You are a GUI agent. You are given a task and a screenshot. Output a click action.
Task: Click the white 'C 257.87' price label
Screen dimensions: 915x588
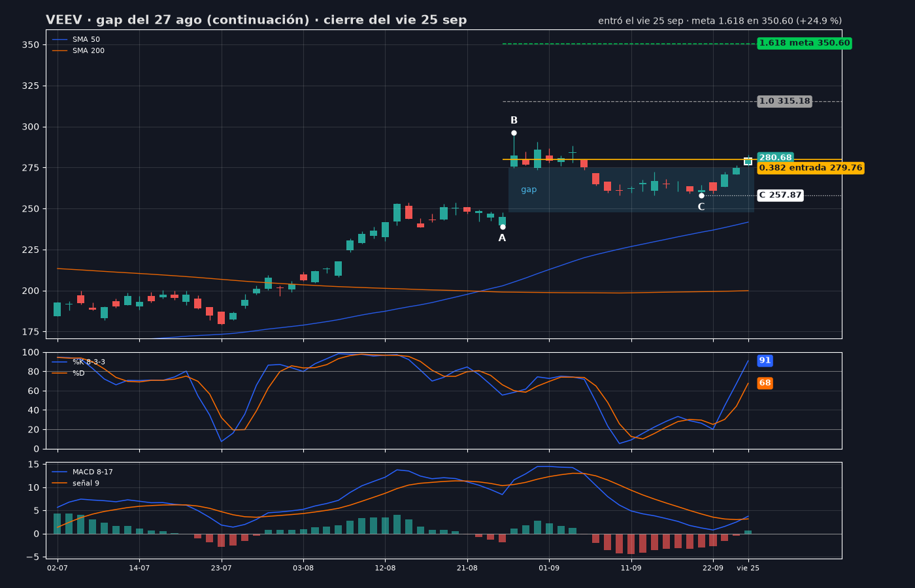[780, 195]
